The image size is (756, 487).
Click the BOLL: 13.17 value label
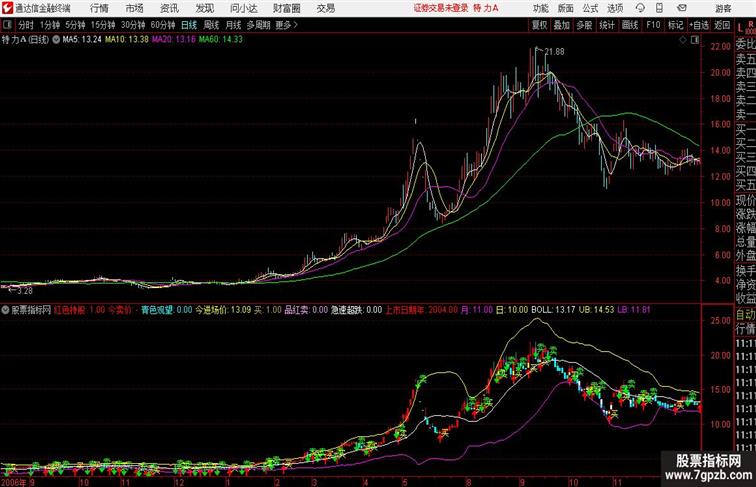coord(553,310)
